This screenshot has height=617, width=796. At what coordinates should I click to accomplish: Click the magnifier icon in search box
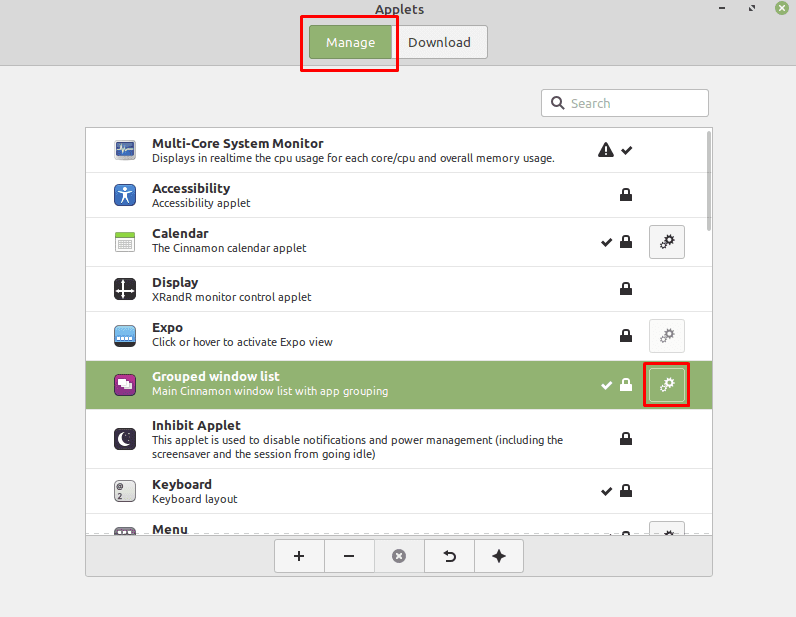(557, 103)
